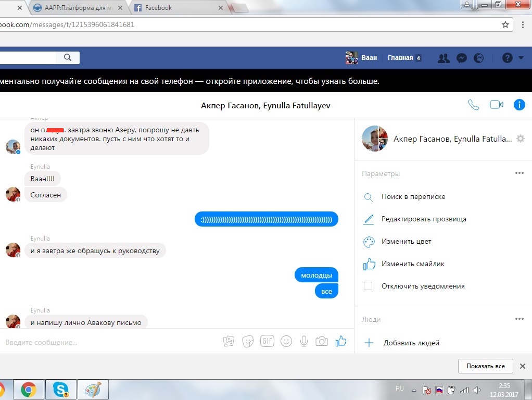Open Люди section more options dots

(520, 319)
